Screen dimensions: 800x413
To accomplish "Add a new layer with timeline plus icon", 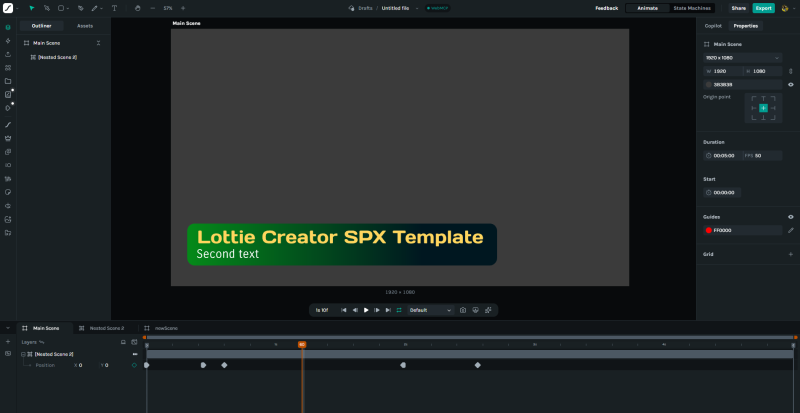I will point(8,342).
